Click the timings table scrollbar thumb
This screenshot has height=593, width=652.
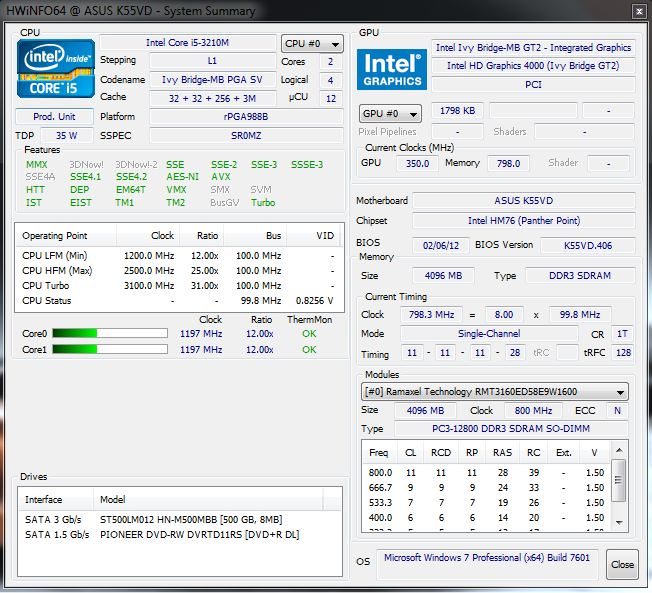click(619, 480)
